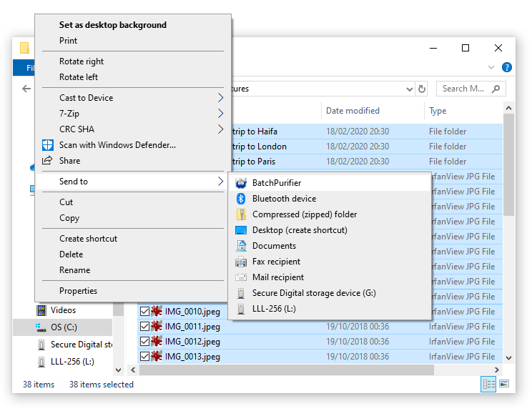Image resolution: width=532 pixels, height=411 pixels.
Task: Click the vertical scrollbar down arrow in file list
Action: 508,358
